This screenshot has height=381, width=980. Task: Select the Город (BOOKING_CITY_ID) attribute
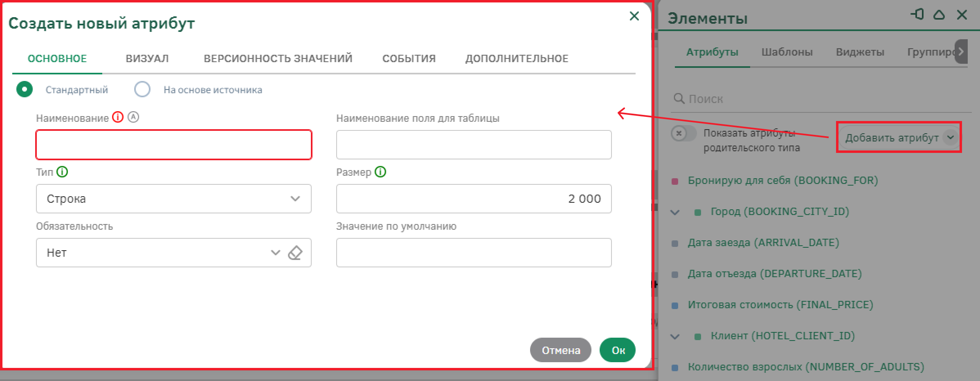pos(780,211)
